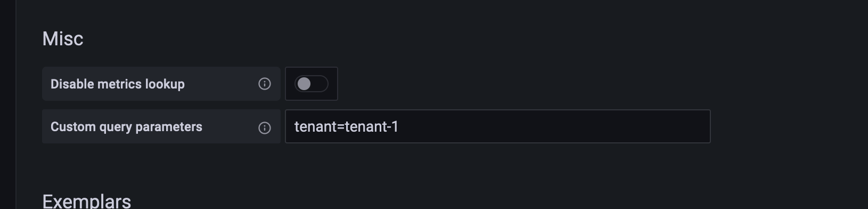This screenshot has height=209, width=868.
Task: Click the tenant=tenant-1 text in input
Action: 346,126
